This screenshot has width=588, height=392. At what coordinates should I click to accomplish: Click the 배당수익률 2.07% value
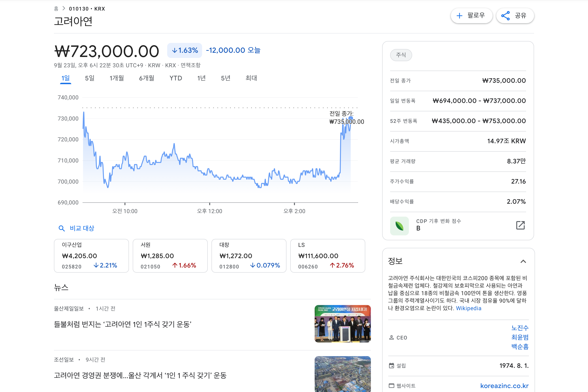coord(516,201)
